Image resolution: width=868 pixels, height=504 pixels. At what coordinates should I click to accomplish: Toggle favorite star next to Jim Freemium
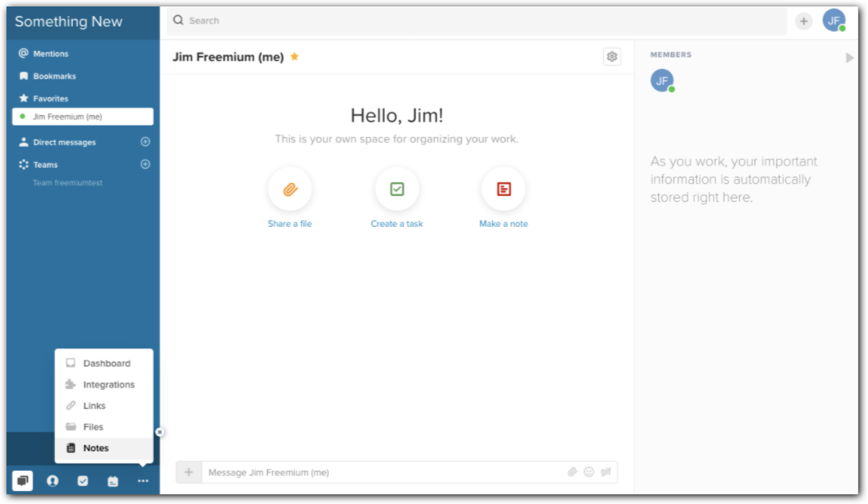click(x=295, y=56)
